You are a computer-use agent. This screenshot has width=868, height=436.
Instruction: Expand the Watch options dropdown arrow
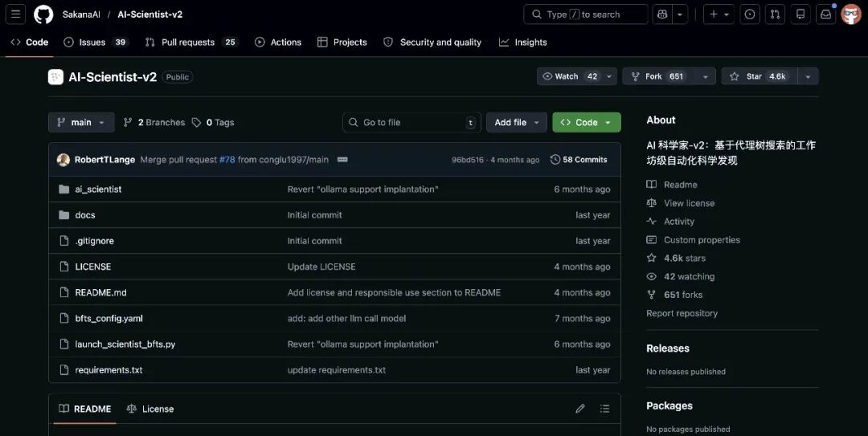[x=609, y=76]
